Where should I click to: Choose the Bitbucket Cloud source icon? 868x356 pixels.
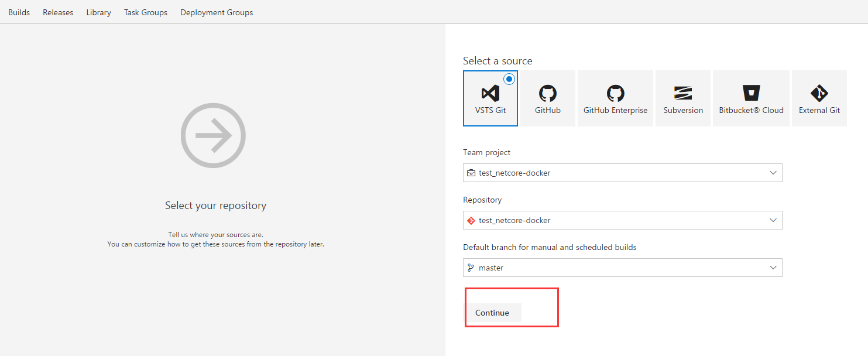point(751,93)
